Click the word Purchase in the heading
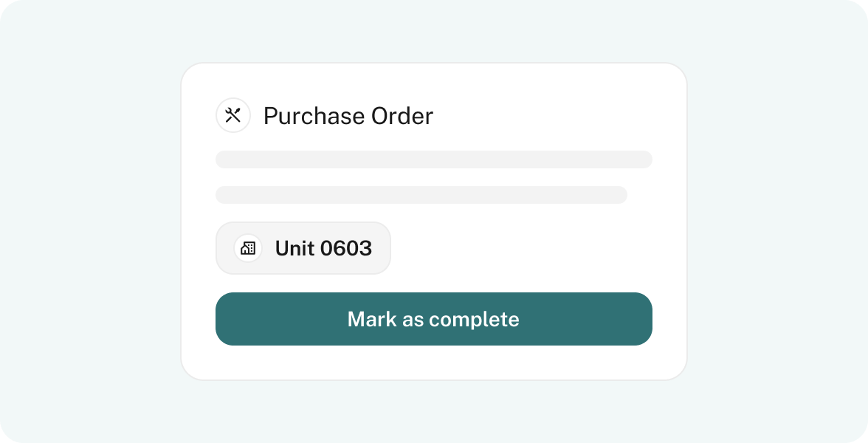Viewport: 868px width, 443px height. click(x=313, y=116)
